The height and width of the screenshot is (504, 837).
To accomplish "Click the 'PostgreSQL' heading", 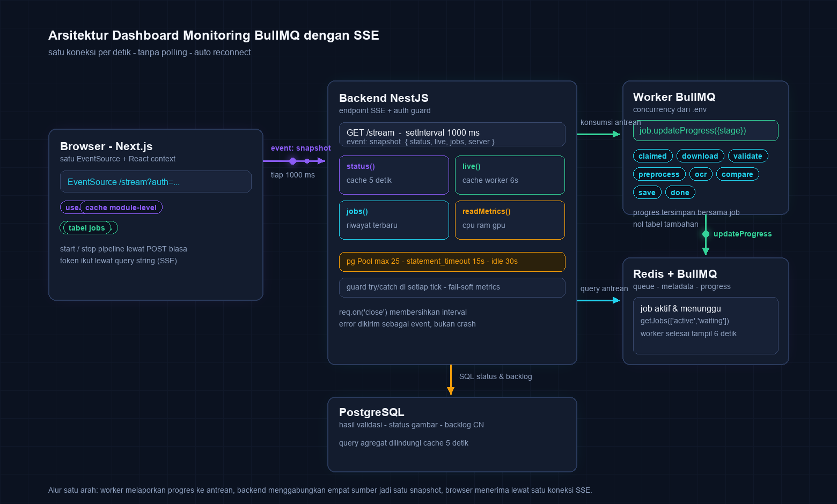I will click(x=372, y=412).
